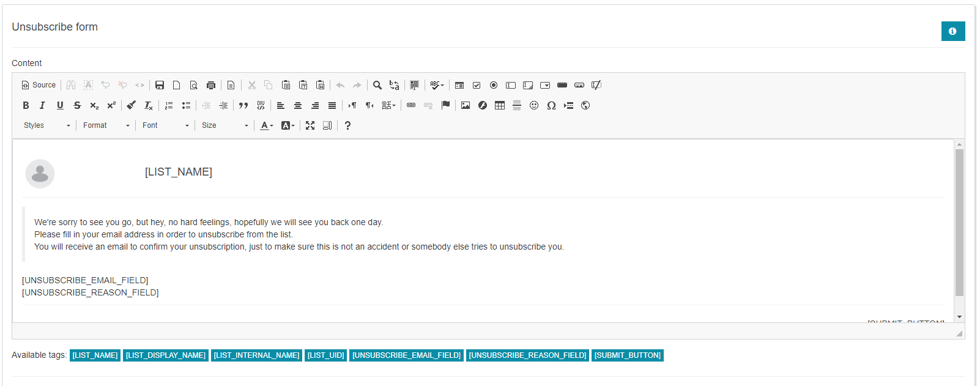The image size is (980, 386).
Task: Paste from clipboard using the Paste icon
Action: click(x=286, y=85)
